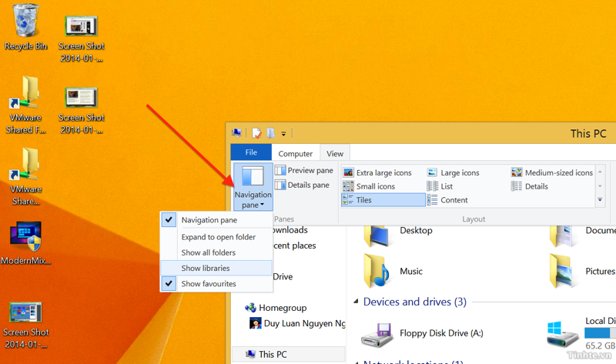Viewport: 616px width, 364px height.
Task: Switch to Small icons layout
Action: pyautogui.click(x=369, y=186)
